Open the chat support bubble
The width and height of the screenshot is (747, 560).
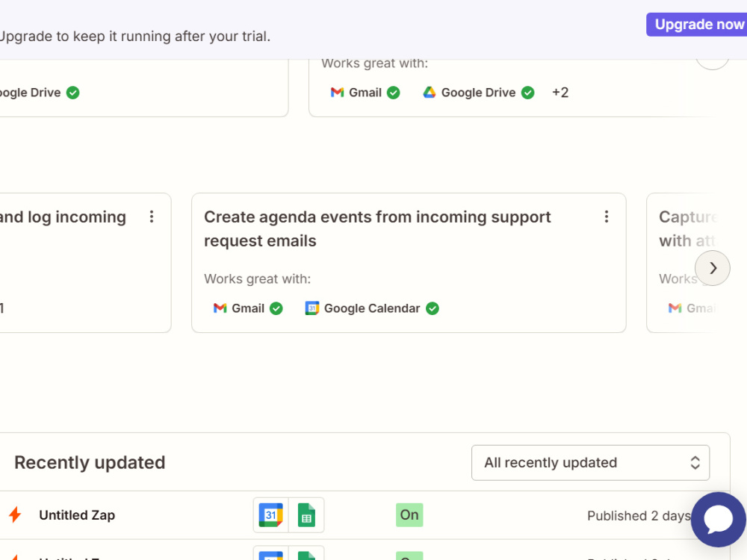tap(719, 520)
